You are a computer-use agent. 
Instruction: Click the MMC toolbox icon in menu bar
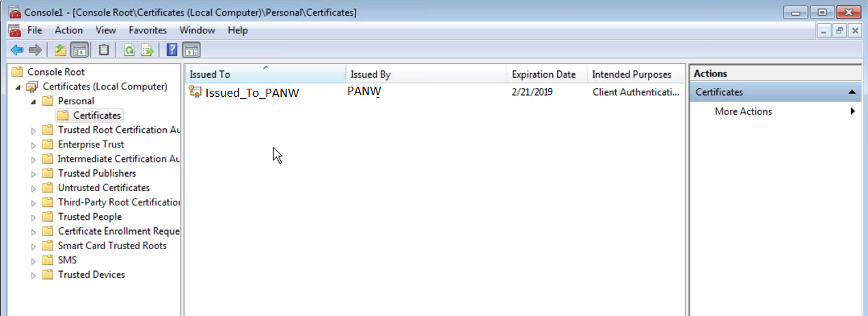(x=15, y=30)
